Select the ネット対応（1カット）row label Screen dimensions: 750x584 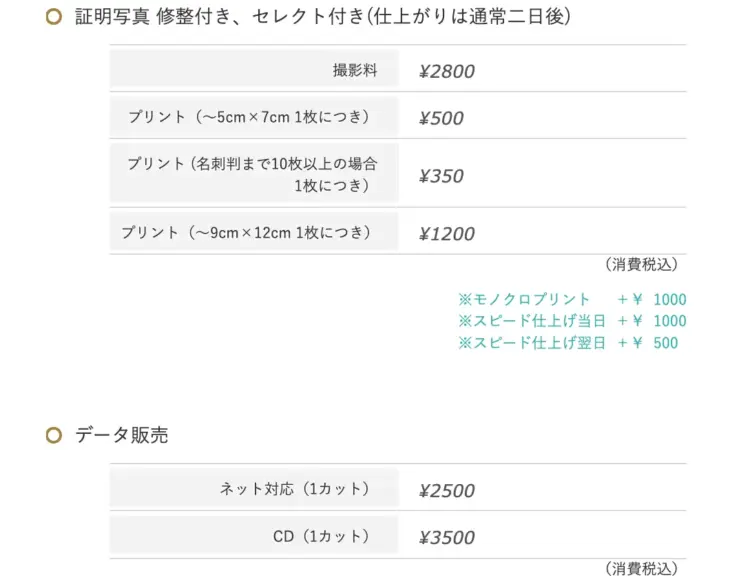pos(295,489)
